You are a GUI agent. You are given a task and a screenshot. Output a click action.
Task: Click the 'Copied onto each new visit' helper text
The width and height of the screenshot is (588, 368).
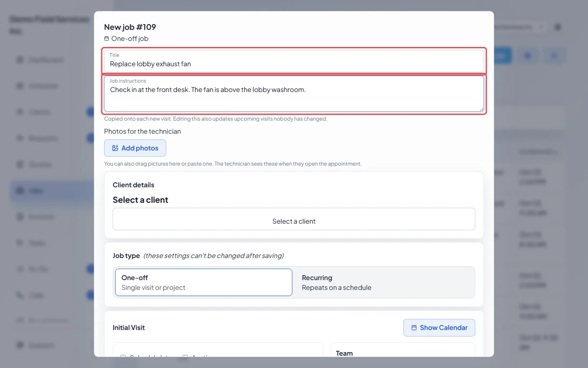[x=216, y=119]
